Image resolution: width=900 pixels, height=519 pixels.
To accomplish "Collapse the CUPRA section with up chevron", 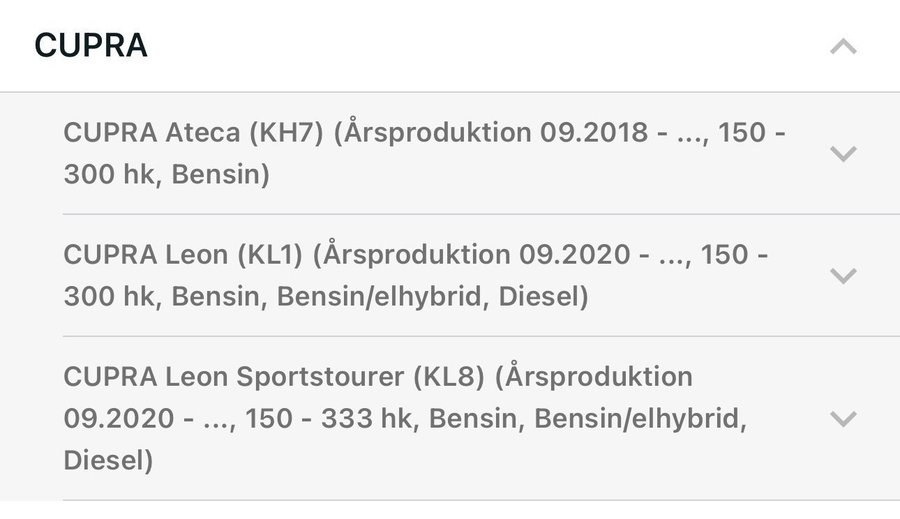I will [x=843, y=46].
